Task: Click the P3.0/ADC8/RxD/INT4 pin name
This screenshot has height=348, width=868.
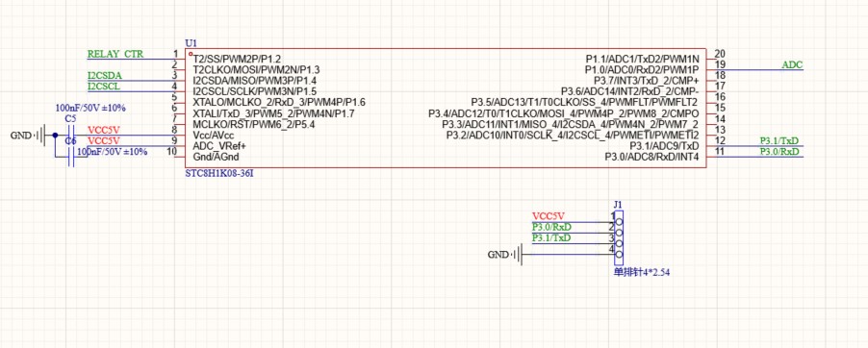Action: point(652,157)
